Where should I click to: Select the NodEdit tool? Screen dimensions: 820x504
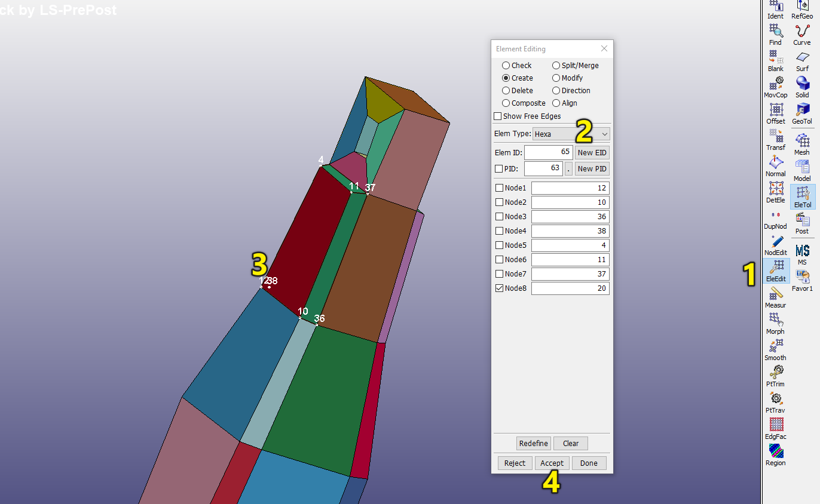[x=776, y=245]
